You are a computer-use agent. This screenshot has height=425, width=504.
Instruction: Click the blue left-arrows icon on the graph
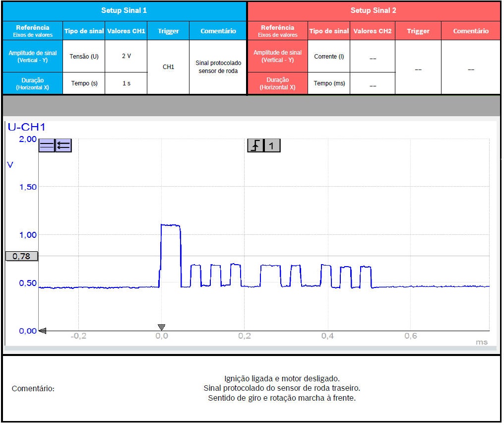tap(63, 145)
